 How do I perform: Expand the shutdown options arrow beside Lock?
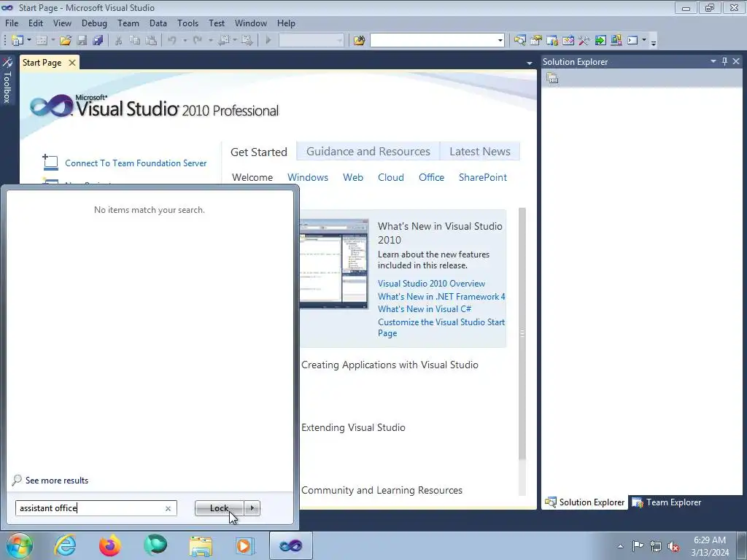tap(252, 508)
